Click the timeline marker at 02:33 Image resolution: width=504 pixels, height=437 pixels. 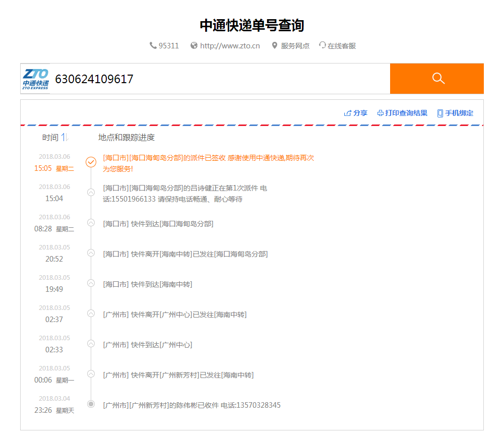[x=91, y=343]
